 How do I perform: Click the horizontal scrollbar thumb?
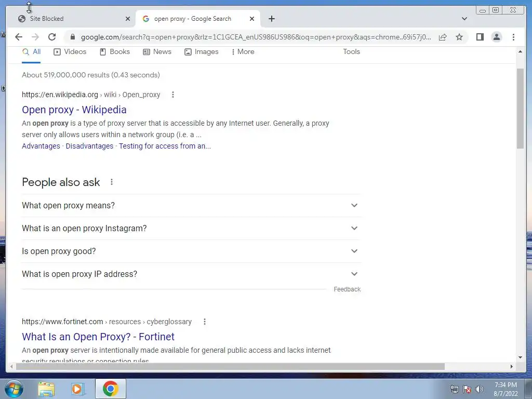230,366
